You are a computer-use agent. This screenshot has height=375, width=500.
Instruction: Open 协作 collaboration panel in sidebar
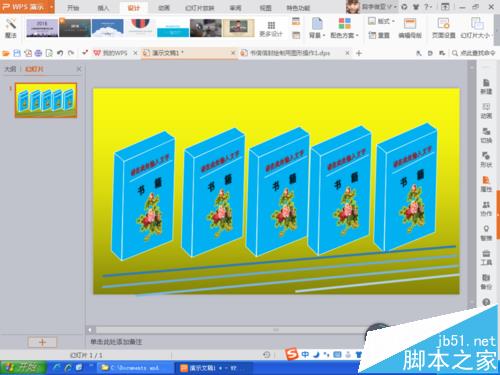point(486,209)
